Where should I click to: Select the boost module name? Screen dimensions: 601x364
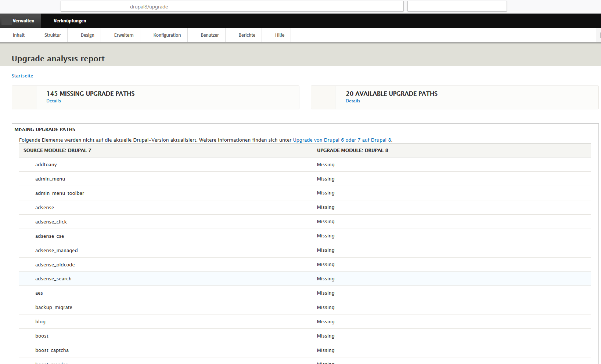[42, 336]
